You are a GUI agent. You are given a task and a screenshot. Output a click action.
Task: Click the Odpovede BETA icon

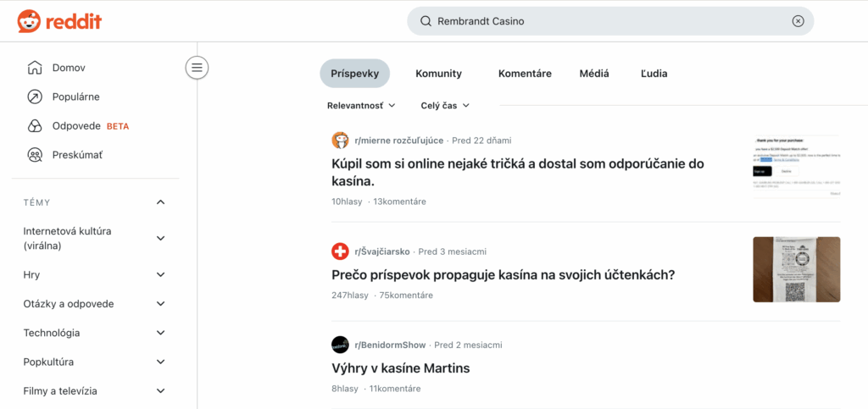[35, 125]
